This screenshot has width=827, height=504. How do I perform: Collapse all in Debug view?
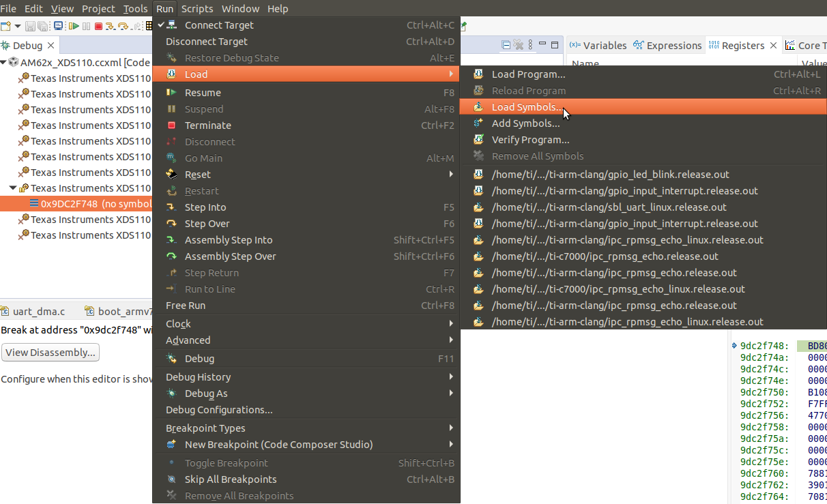tap(506, 46)
